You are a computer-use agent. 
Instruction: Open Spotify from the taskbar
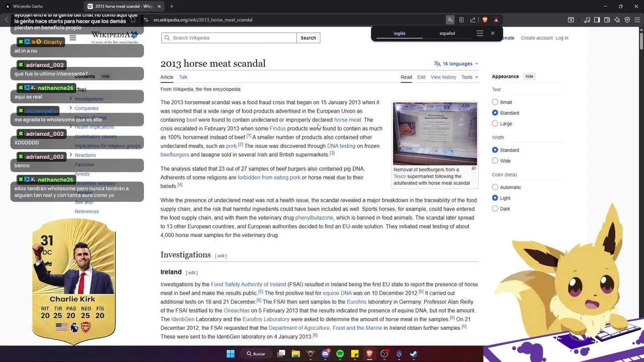340,354
